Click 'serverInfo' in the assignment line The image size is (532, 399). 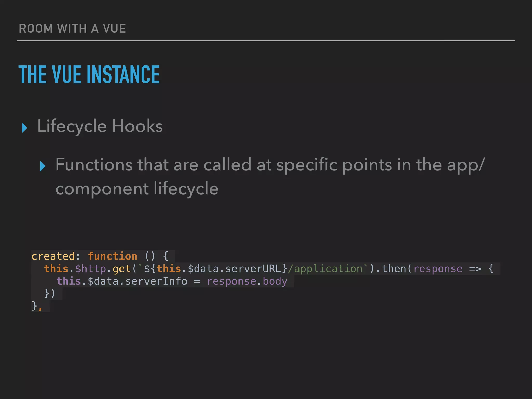156,281
